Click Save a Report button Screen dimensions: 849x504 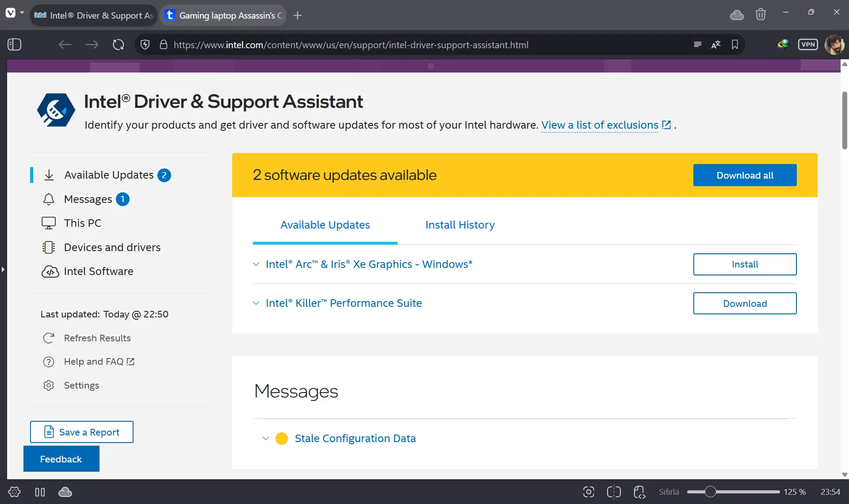pos(81,432)
